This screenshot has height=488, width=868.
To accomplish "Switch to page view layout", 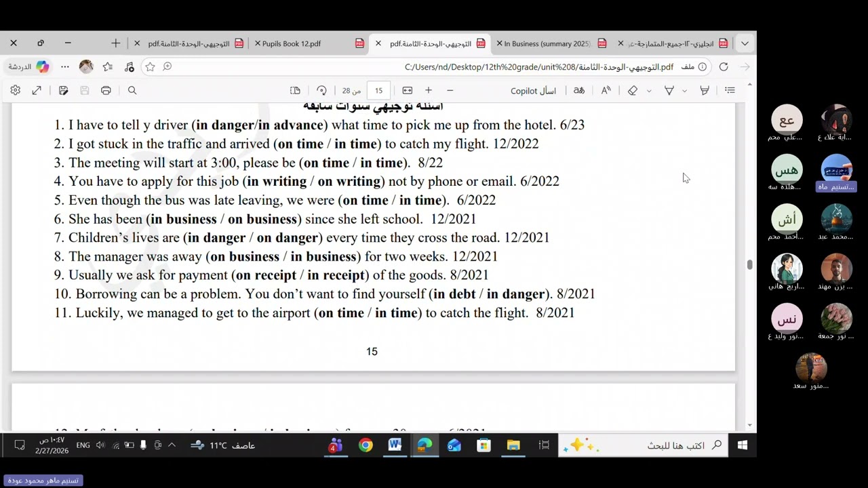I will (295, 90).
